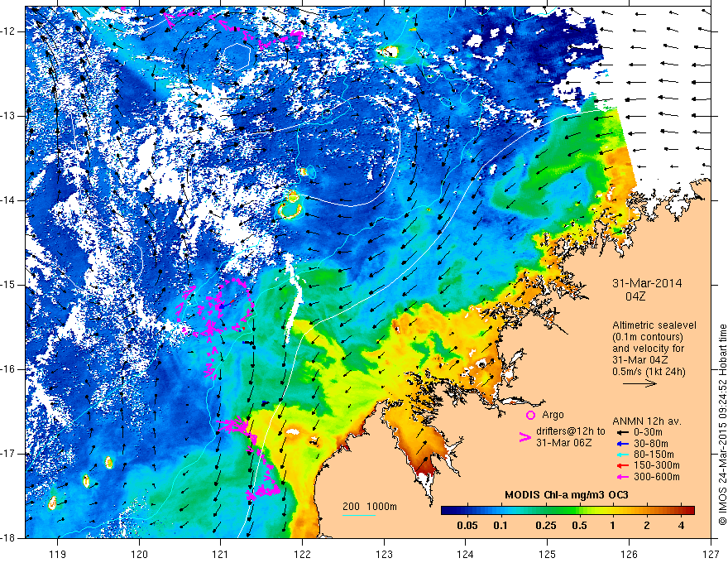Click the '30-80m' depth label
Viewport: 728px width, 563px height.
(x=651, y=444)
